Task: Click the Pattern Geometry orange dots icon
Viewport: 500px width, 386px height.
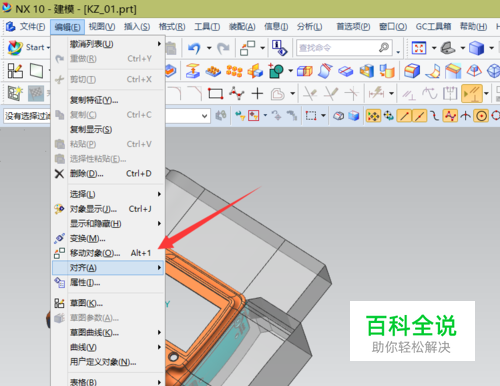Action: [x=234, y=71]
